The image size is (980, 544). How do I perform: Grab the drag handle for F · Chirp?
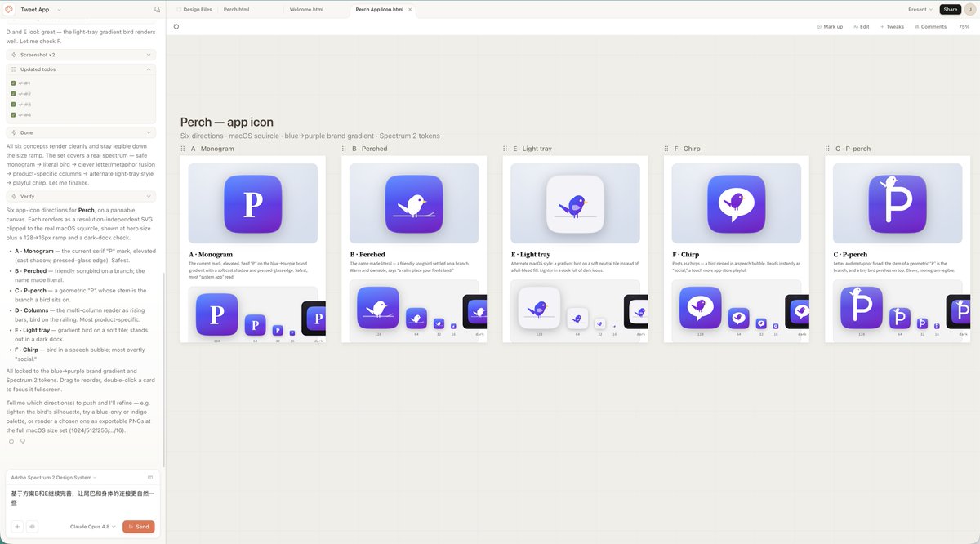667,149
